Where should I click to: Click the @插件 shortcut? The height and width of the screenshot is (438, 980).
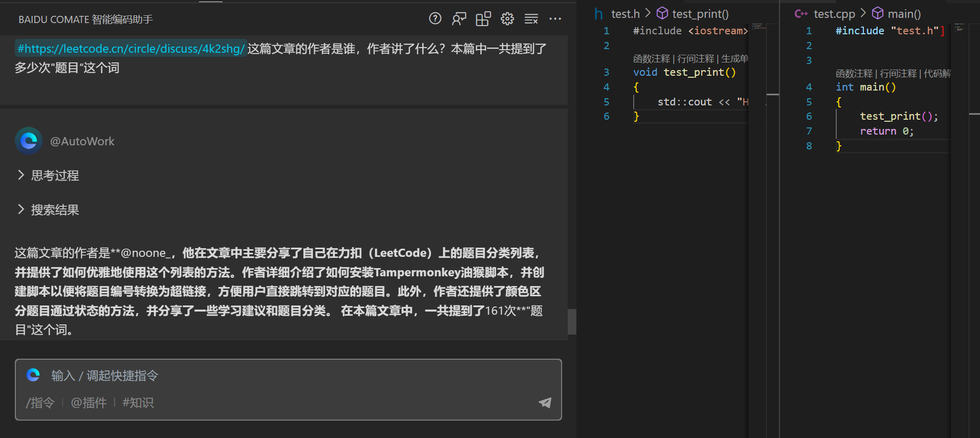(88, 403)
